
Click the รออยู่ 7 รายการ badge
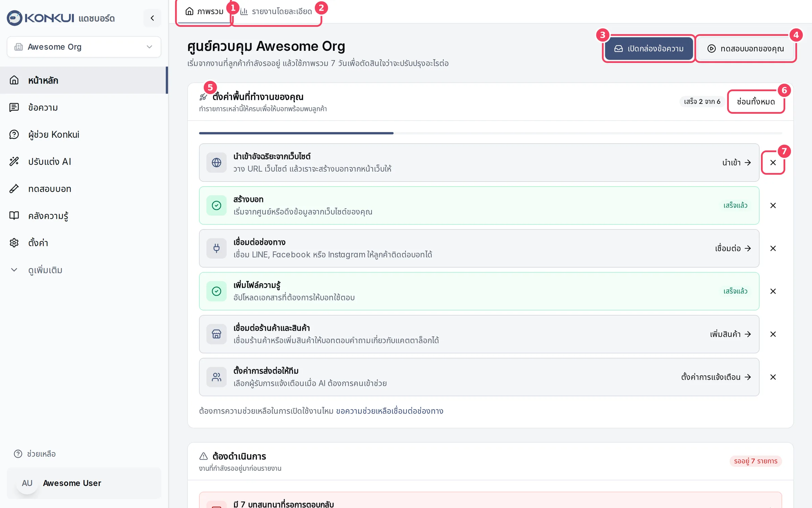(x=755, y=461)
